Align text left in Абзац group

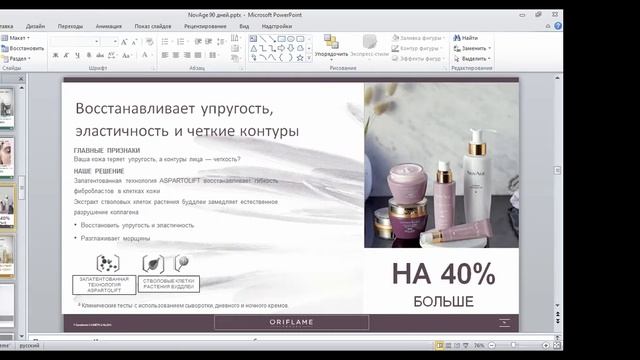tap(165, 55)
